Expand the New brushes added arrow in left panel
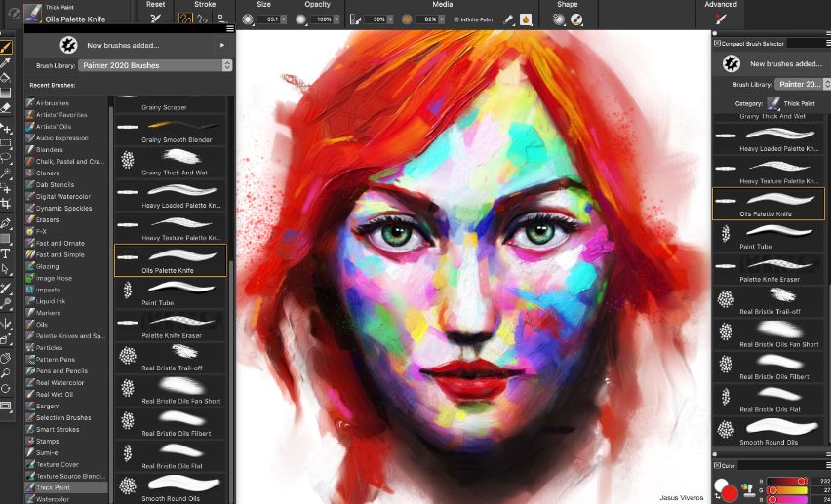This screenshot has height=504, width=831. [x=222, y=45]
